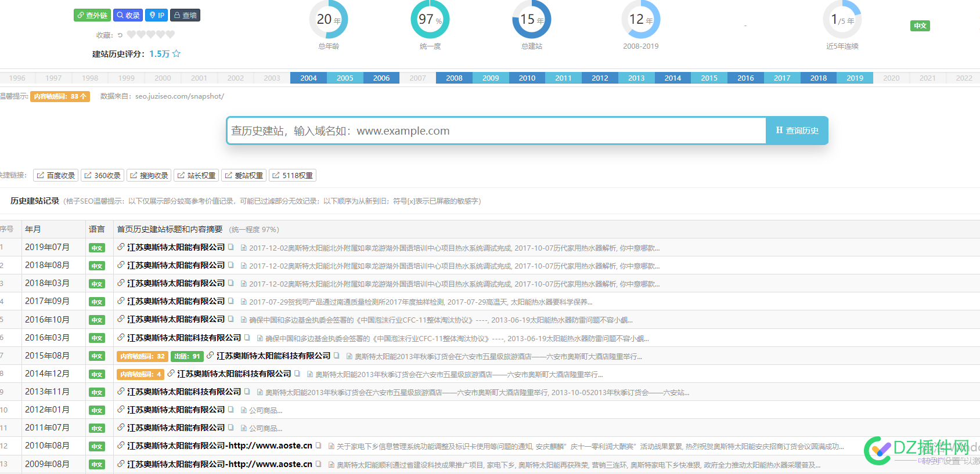This screenshot has width=980, height=474.
Task: Select the first heart in 收藏 rating
Action: tap(131, 35)
